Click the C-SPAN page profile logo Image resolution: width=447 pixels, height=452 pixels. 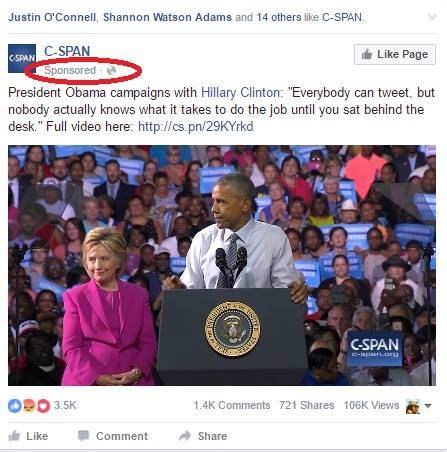(22, 58)
